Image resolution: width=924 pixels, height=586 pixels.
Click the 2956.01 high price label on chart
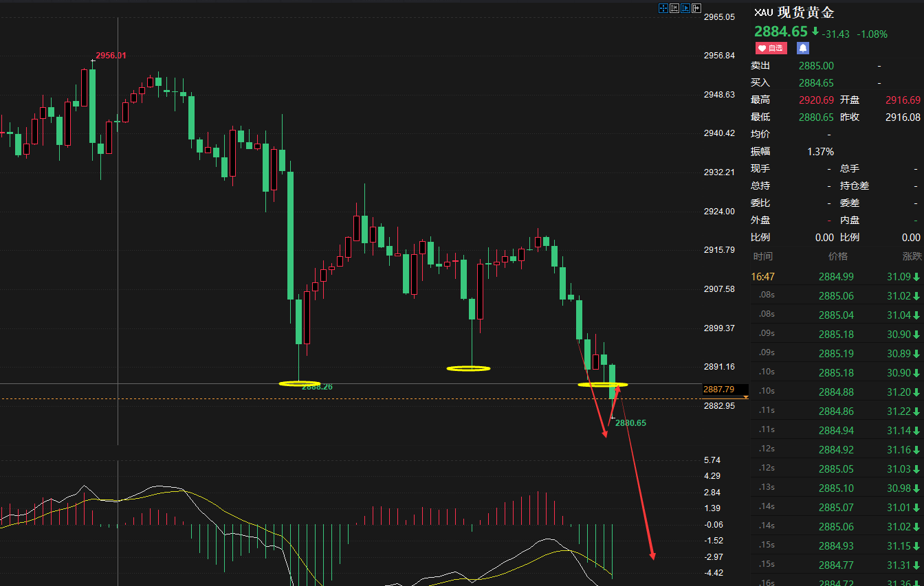pos(111,56)
